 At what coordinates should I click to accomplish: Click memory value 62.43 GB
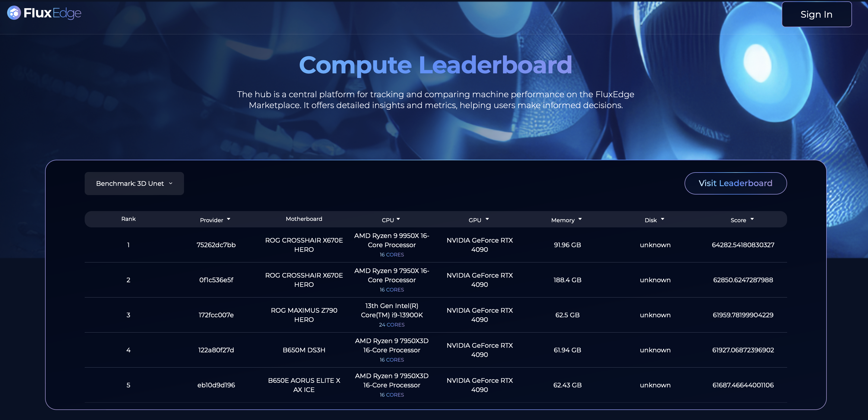coord(568,385)
